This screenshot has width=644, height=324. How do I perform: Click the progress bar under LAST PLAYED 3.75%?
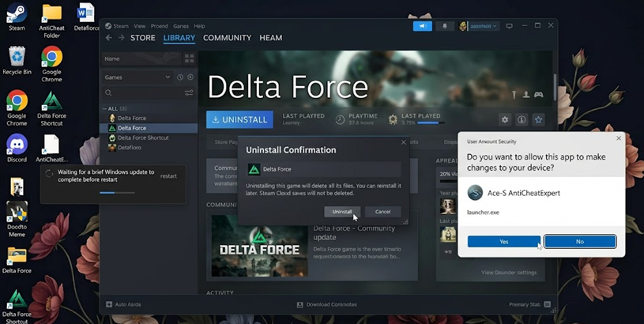tap(431, 122)
